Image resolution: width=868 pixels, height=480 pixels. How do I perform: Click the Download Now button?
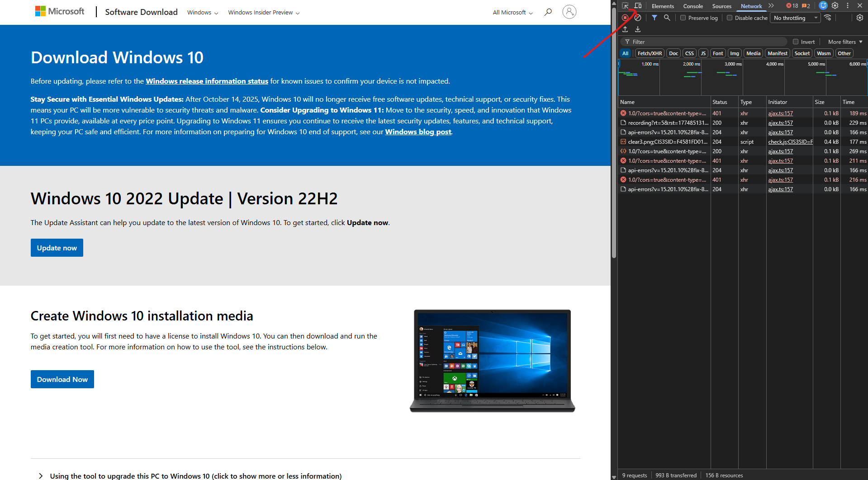(62, 379)
